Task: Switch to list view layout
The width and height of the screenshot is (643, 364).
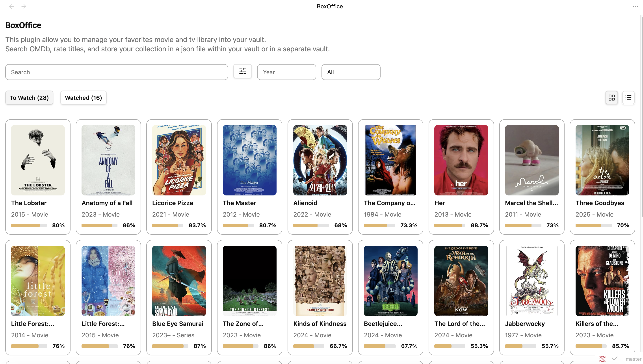Action: 628,97
